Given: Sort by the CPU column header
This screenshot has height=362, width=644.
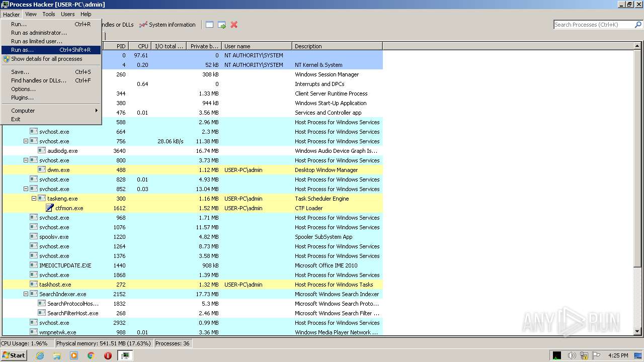Looking at the screenshot, I should (140, 46).
